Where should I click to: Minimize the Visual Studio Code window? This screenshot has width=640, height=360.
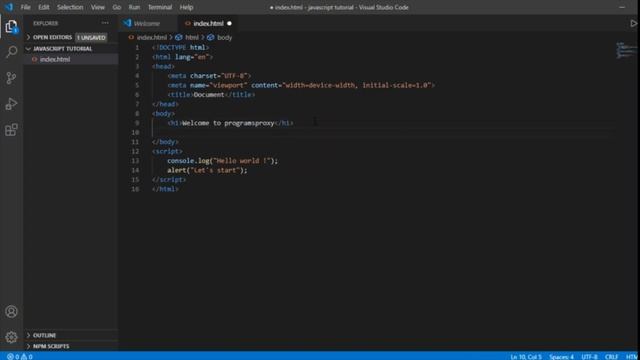[622, 7]
